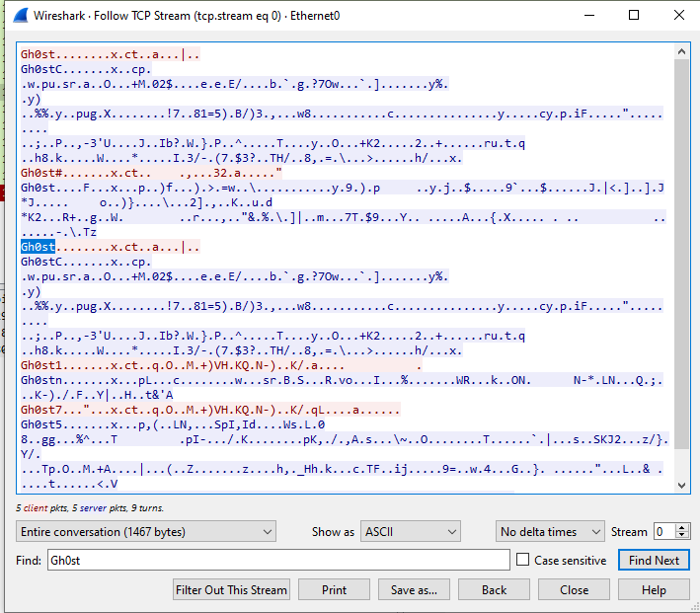Click inside the Find text field
This screenshot has height=613, width=700.
tap(276, 561)
